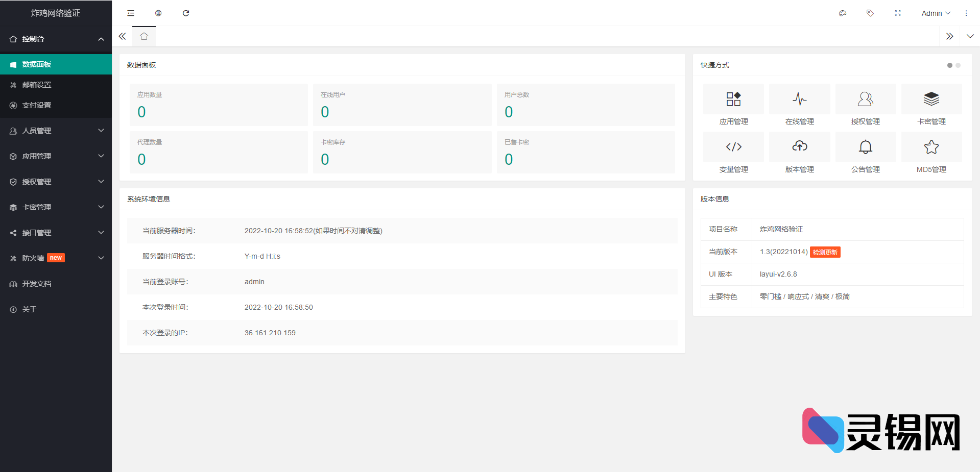Viewport: 980px width, 472px height.
Task: Switch to second shortcut carousel dot
Action: (x=958, y=65)
